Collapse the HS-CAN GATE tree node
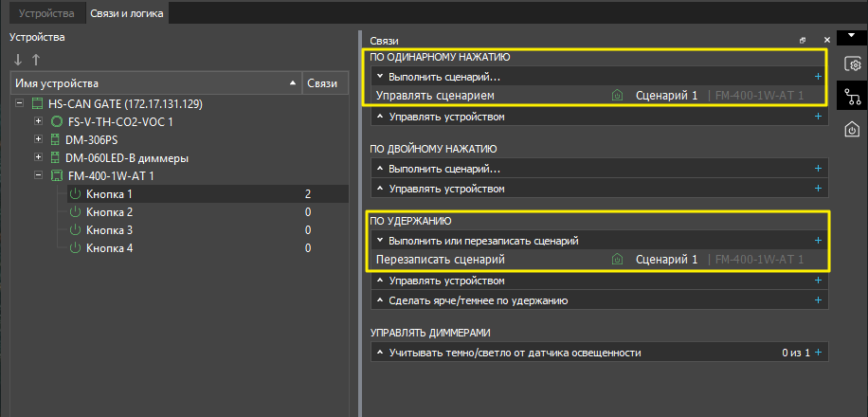Image resolution: width=868 pixels, height=417 pixels. pos(23,103)
